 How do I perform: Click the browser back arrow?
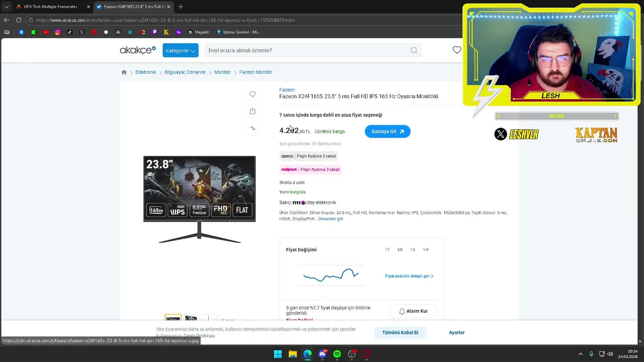point(7,20)
